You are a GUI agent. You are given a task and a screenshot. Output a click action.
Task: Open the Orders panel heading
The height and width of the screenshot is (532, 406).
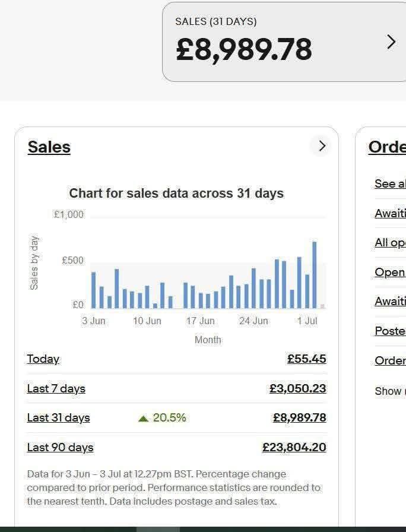coord(387,147)
